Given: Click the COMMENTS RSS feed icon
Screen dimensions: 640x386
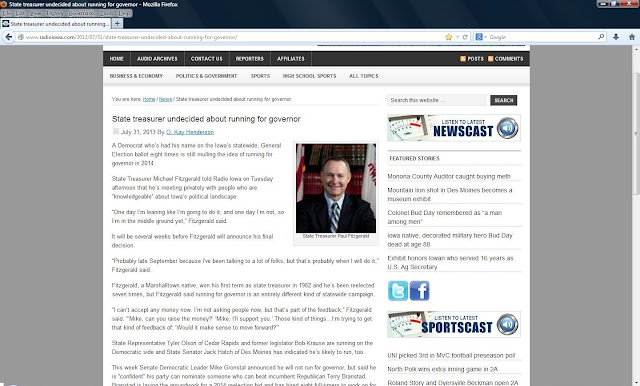Looking at the screenshot, I should click(x=491, y=59).
